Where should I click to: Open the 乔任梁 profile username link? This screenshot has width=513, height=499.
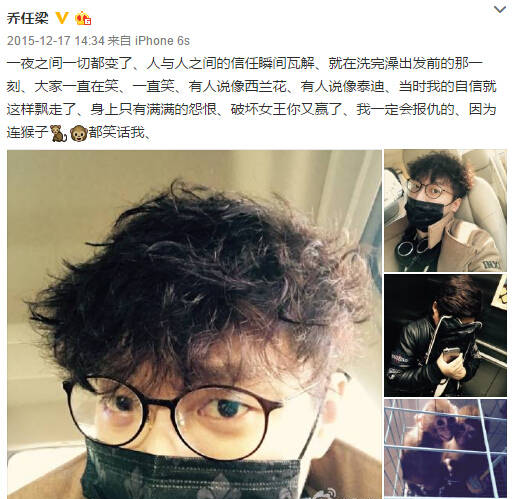click(27, 18)
